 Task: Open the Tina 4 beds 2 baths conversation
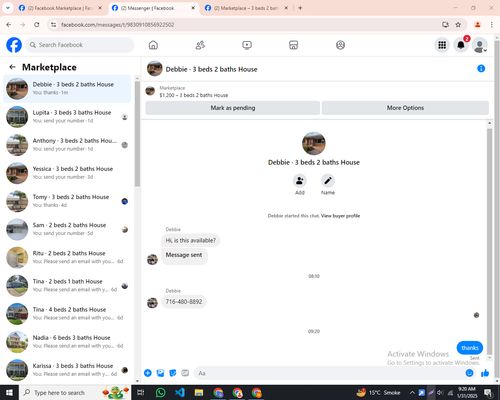point(67,314)
